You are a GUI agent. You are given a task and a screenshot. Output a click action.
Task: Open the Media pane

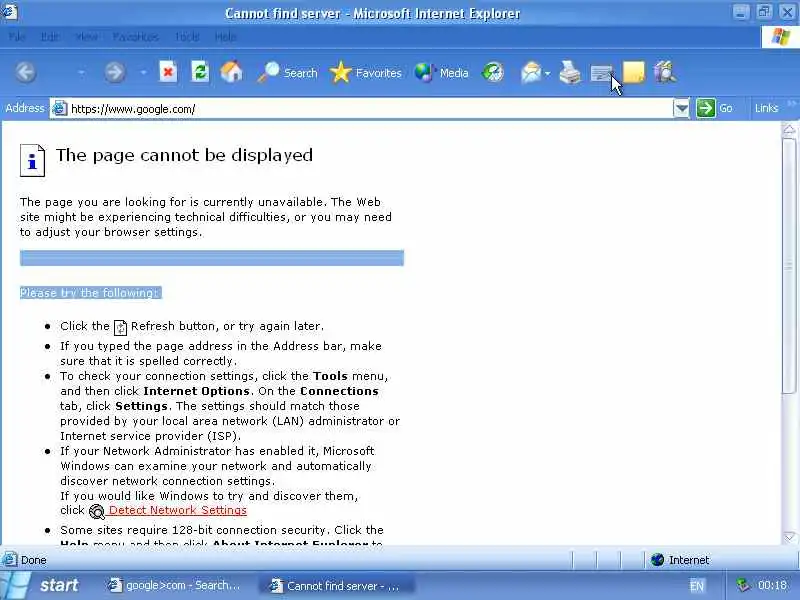click(x=441, y=73)
